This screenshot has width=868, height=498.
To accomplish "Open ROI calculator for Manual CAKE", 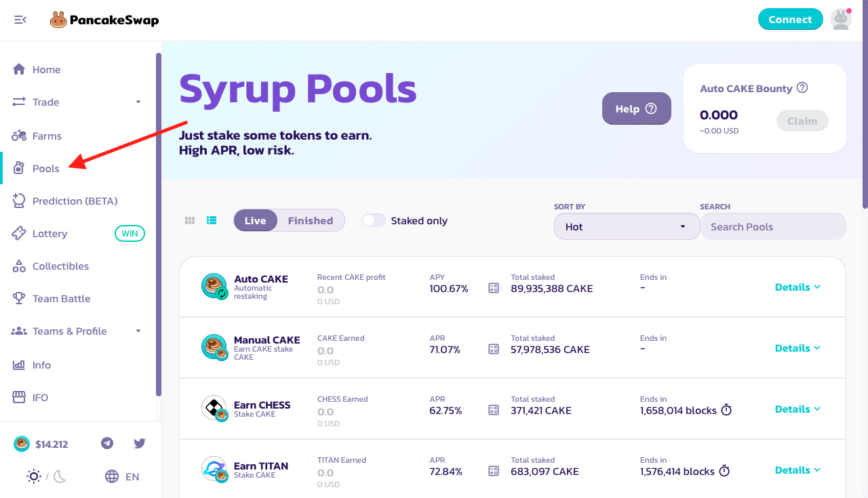I will 494,349.
